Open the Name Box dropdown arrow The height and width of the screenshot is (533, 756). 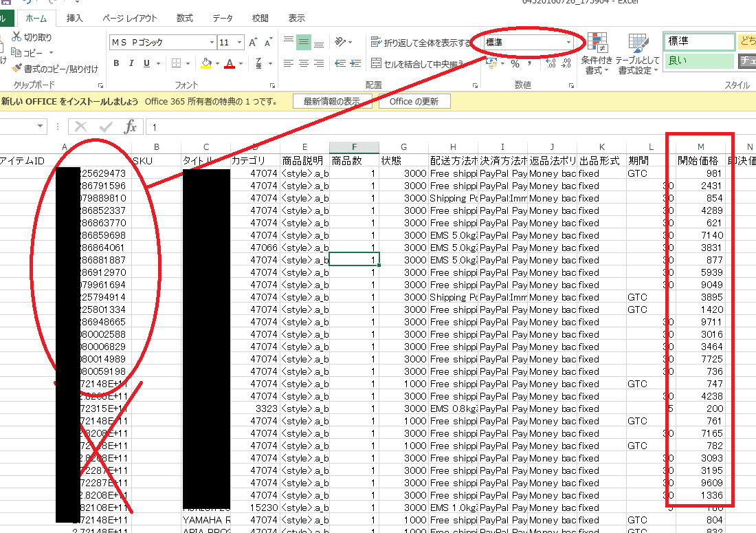pyautogui.click(x=40, y=127)
